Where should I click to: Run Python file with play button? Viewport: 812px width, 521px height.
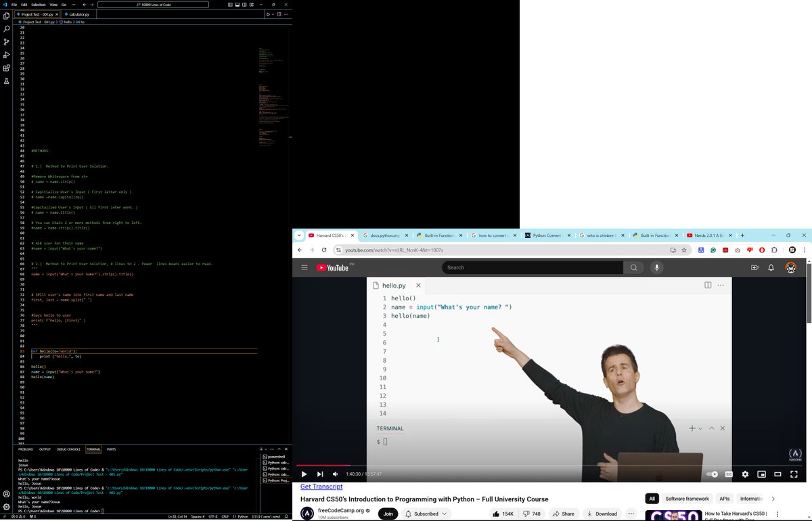pos(268,14)
